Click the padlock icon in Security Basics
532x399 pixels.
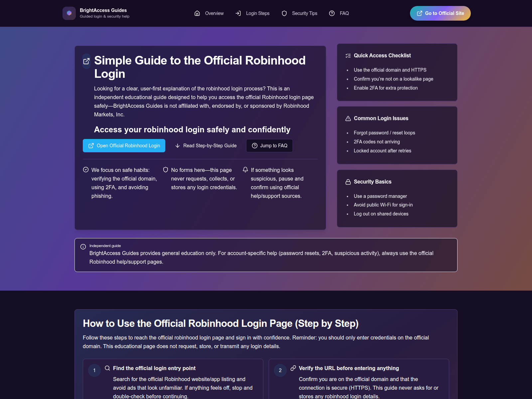[x=348, y=182]
